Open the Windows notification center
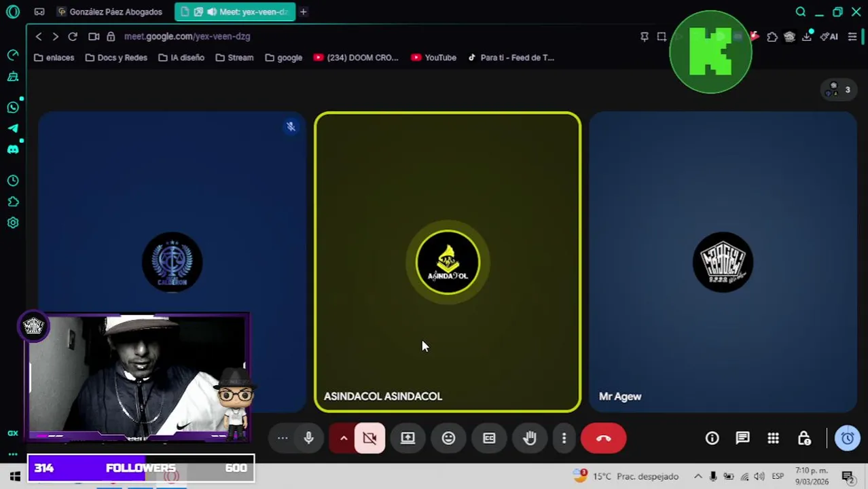The width and height of the screenshot is (868, 489). pyautogui.click(x=848, y=476)
